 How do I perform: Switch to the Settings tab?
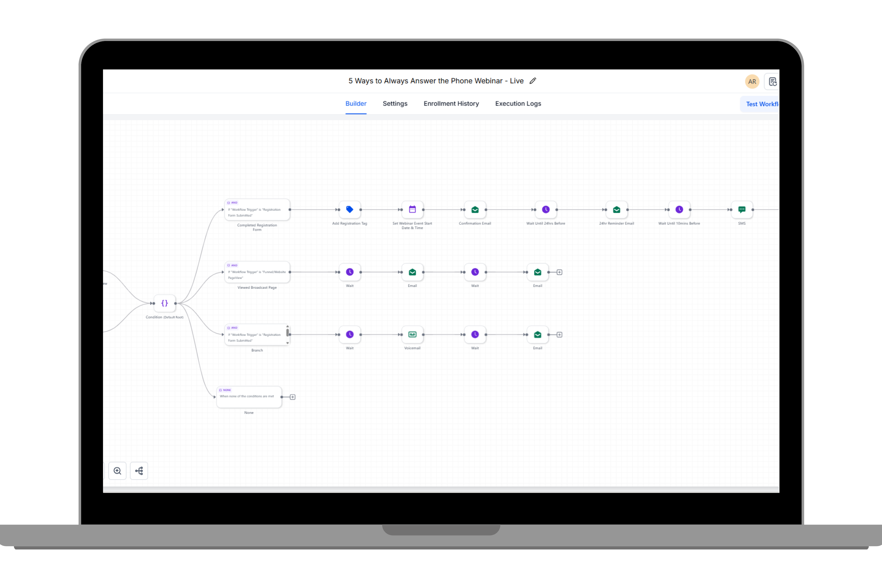tap(395, 103)
